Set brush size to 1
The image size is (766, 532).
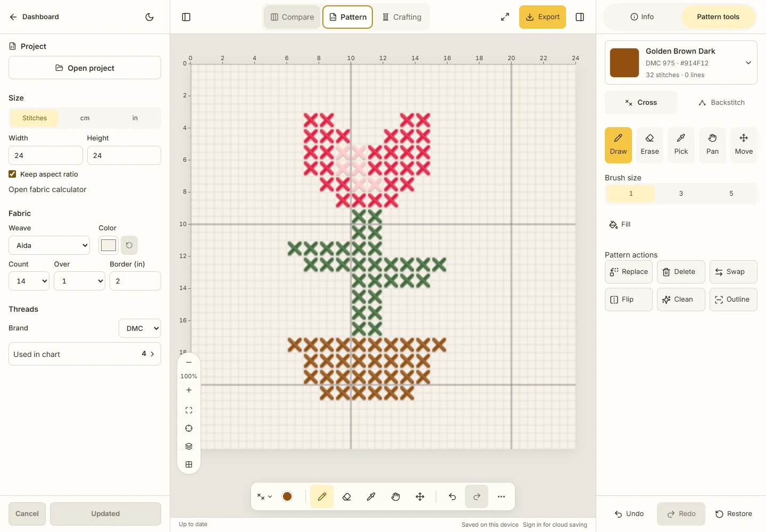631,194
